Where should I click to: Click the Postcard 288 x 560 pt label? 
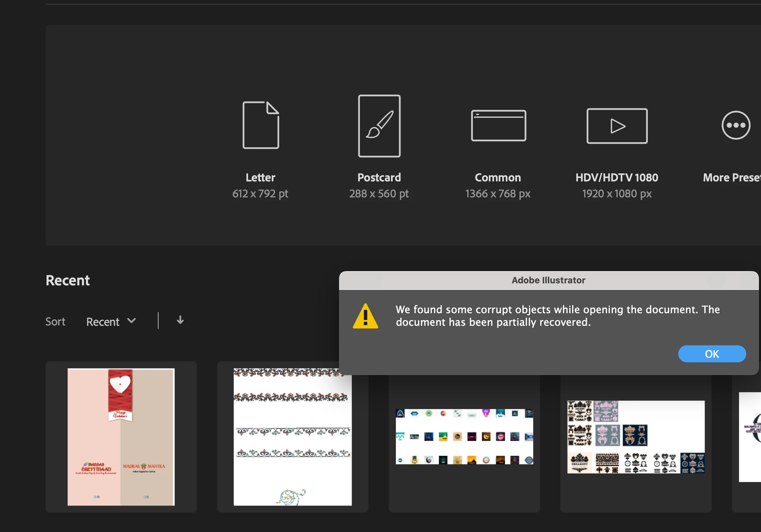click(x=379, y=194)
